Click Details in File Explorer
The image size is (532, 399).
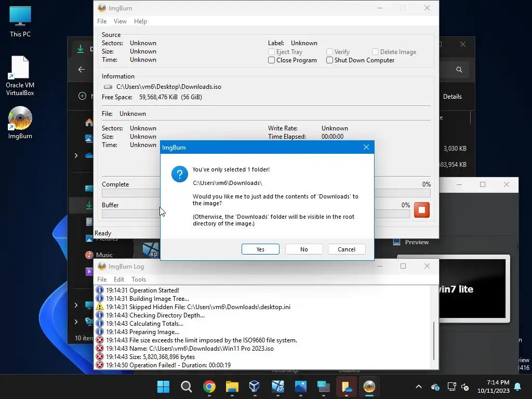coord(453,97)
